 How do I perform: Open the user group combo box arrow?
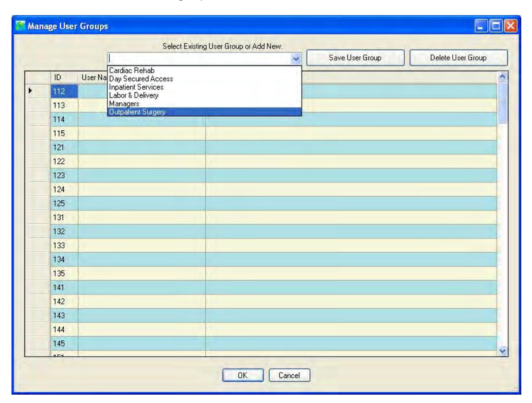coord(296,58)
